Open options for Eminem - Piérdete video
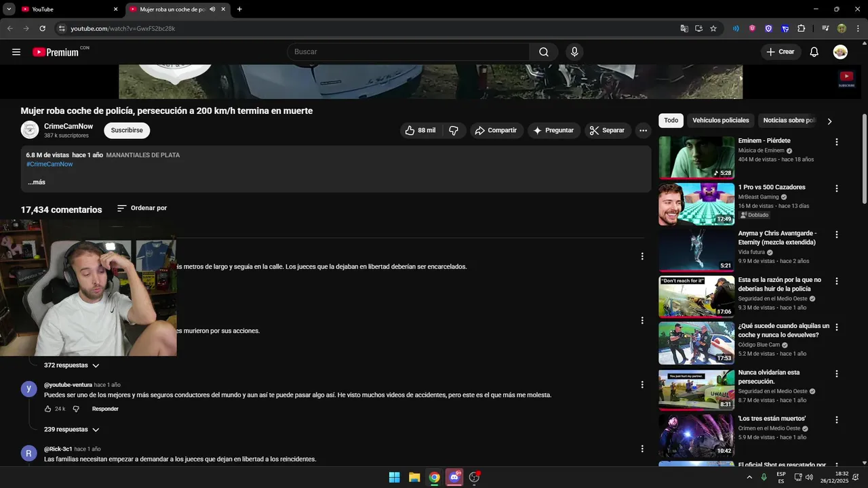 836,142
